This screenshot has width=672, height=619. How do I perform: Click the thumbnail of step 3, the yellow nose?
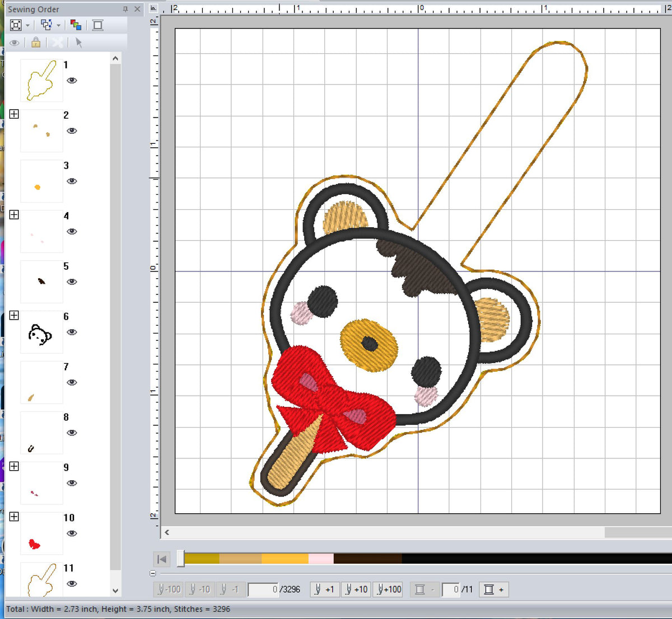pos(41,181)
